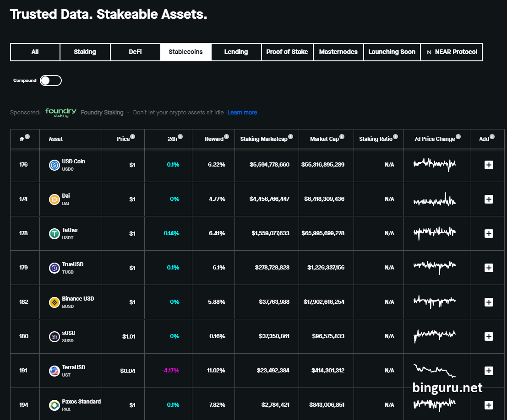Click the Paxos Standard coin logo

[55, 405]
